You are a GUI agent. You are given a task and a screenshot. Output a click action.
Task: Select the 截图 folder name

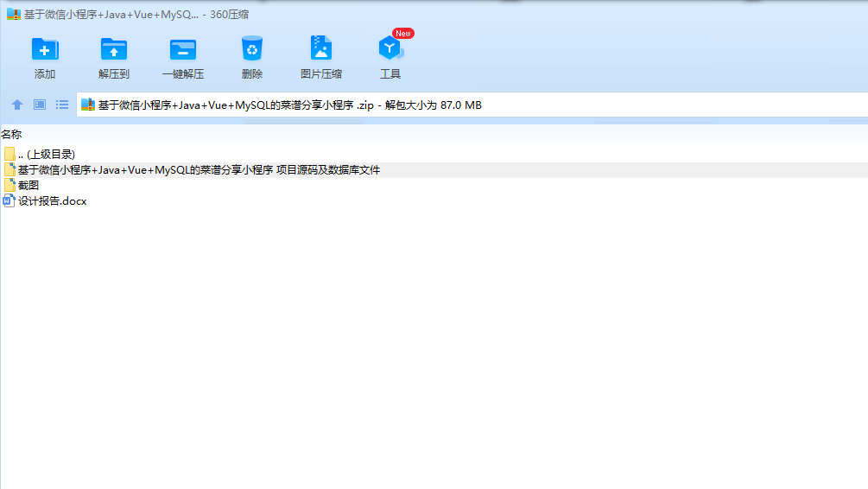coord(29,186)
